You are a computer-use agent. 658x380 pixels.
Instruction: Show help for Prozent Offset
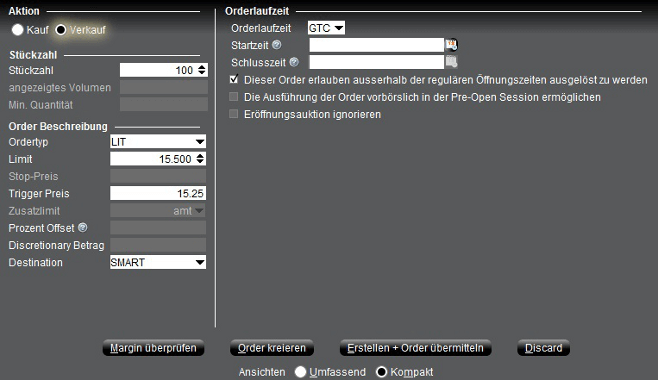click(83, 227)
